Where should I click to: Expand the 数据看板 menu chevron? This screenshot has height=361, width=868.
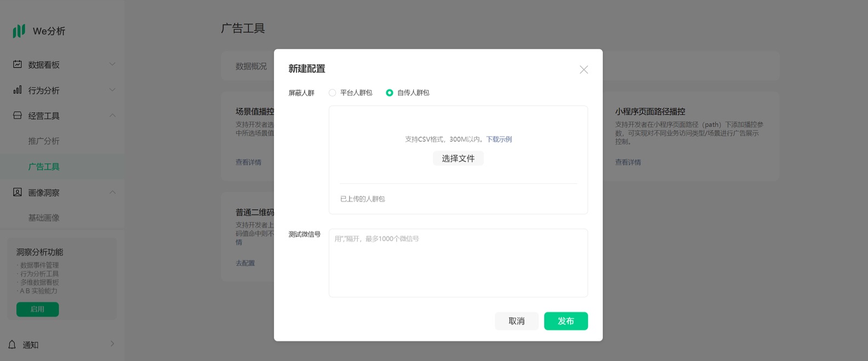coord(112,64)
